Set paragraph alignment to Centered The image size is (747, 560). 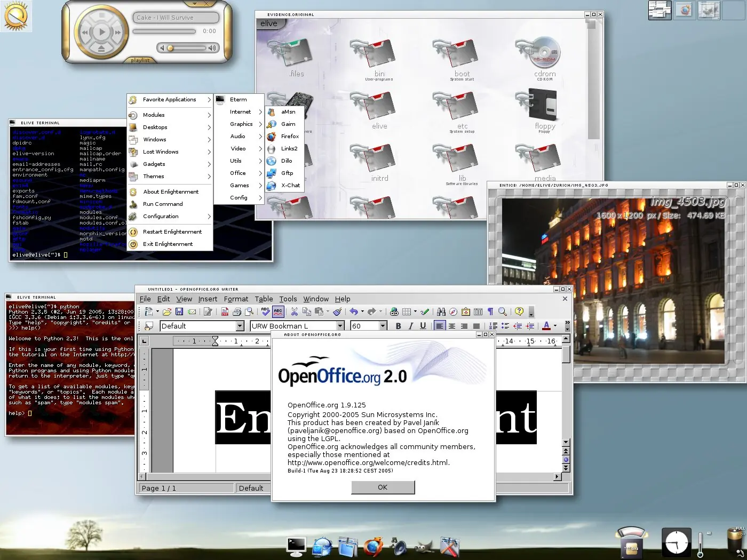[x=452, y=326]
